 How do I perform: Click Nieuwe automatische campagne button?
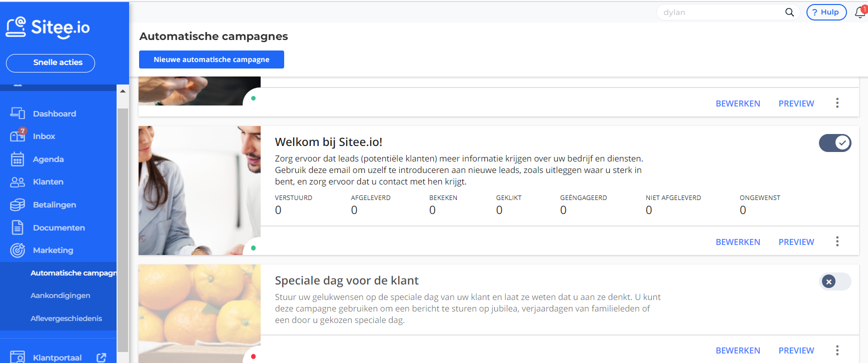click(212, 59)
